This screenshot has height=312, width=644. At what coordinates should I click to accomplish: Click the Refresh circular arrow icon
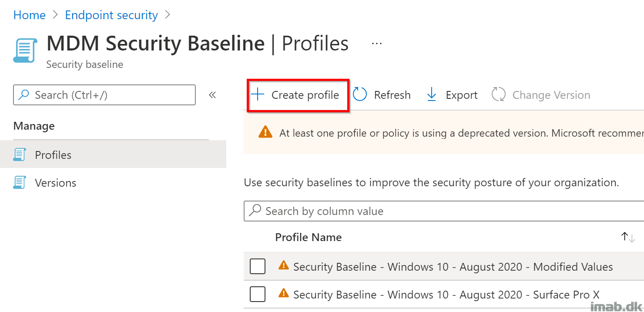click(360, 94)
